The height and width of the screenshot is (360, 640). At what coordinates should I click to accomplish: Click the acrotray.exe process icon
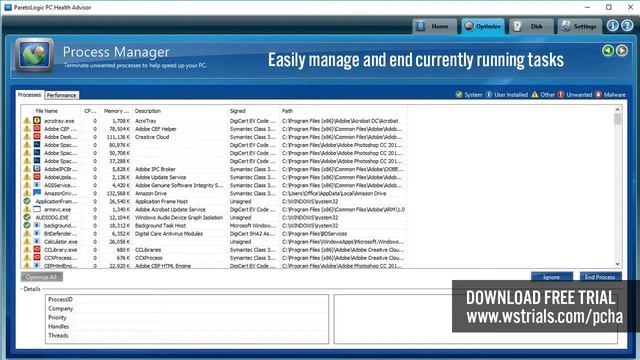37,120
